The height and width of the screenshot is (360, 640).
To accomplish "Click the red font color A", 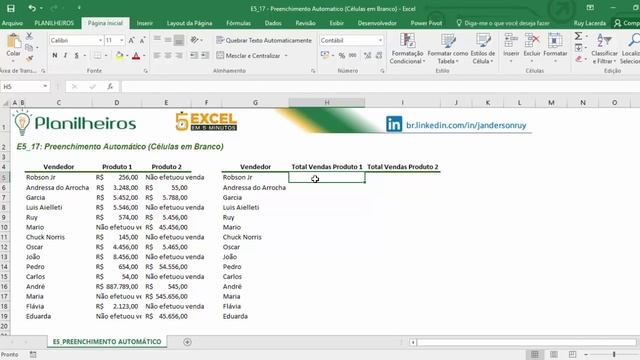I will tap(136, 56).
